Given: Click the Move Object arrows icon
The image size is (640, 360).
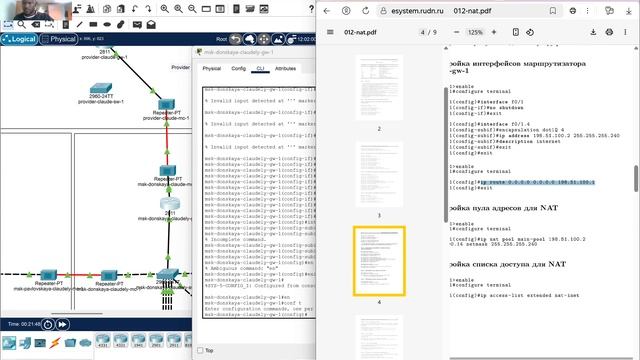Looking at the screenshot, I should (x=264, y=39).
